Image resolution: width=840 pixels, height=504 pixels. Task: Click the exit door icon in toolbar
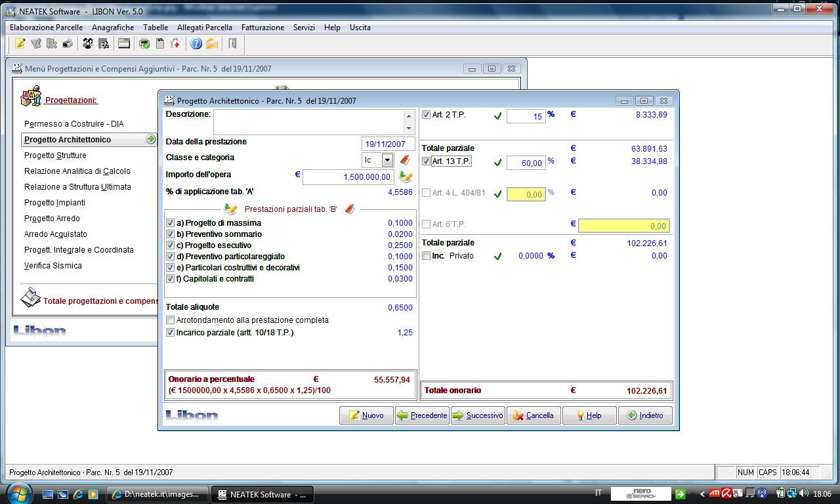coord(232,44)
